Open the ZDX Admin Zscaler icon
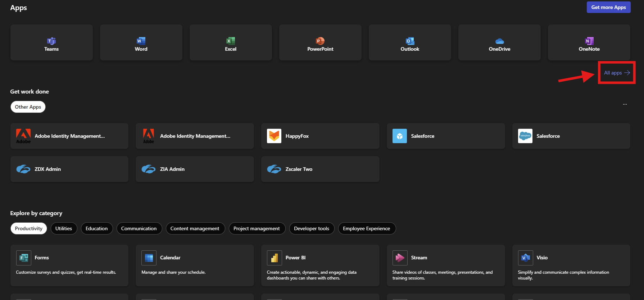 [x=23, y=169]
